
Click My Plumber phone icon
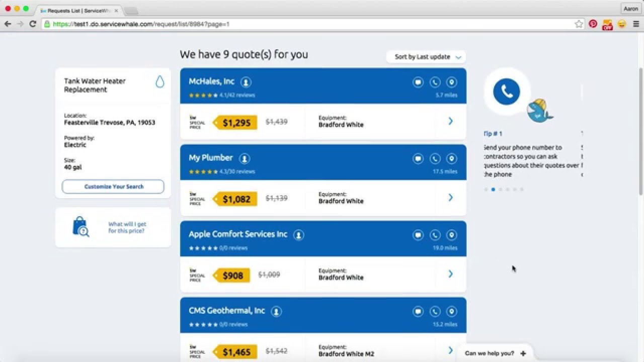pyautogui.click(x=435, y=159)
